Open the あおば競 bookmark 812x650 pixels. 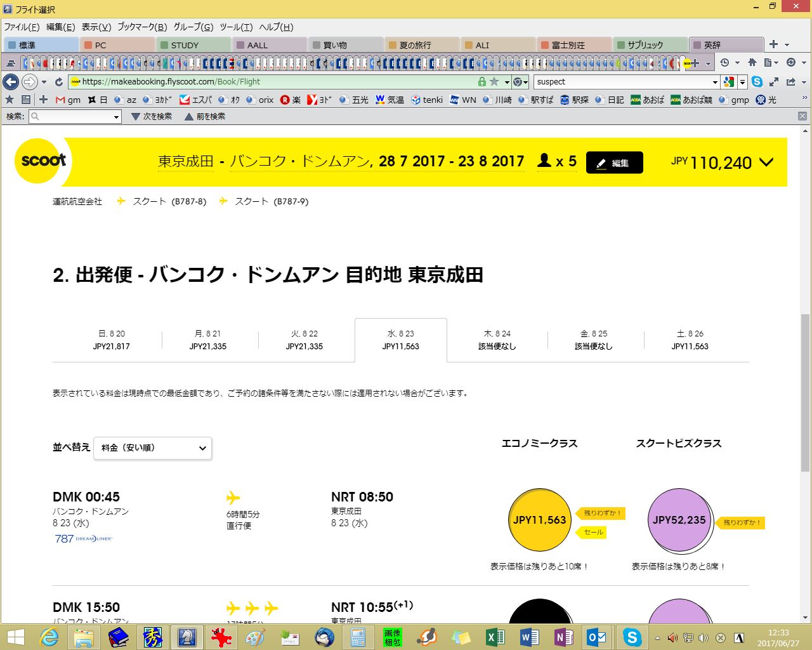(691, 100)
